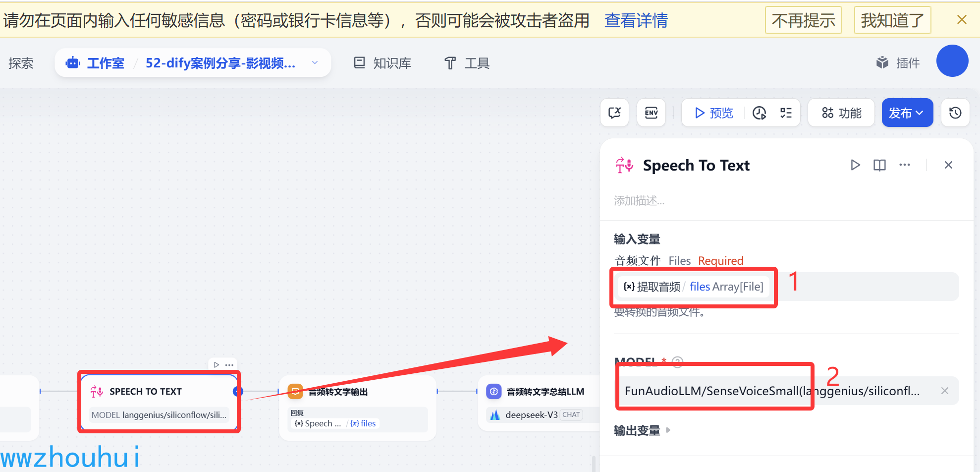980x472 pixels.
Task: Run the Speech To Text panel step
Action: (x=855, y=165)
